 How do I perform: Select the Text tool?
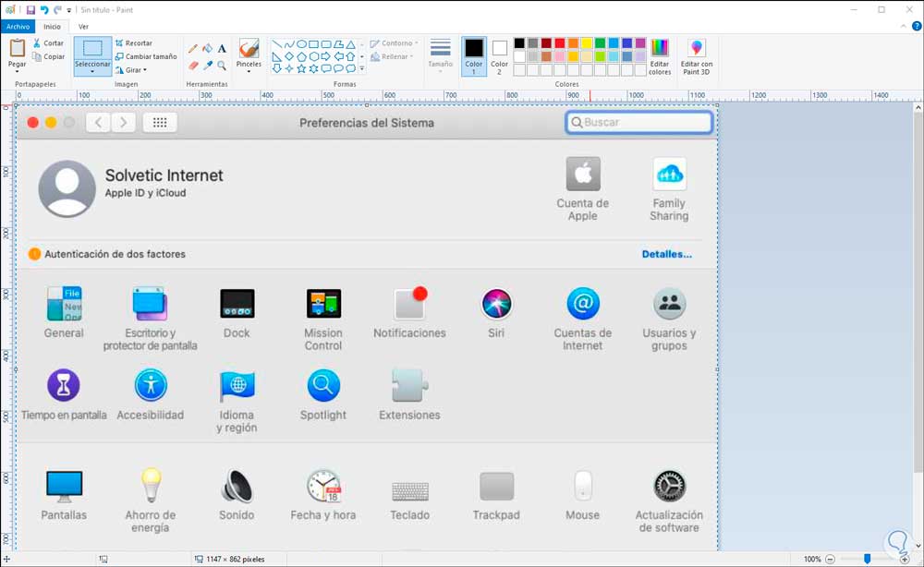(x=222, y=49)
